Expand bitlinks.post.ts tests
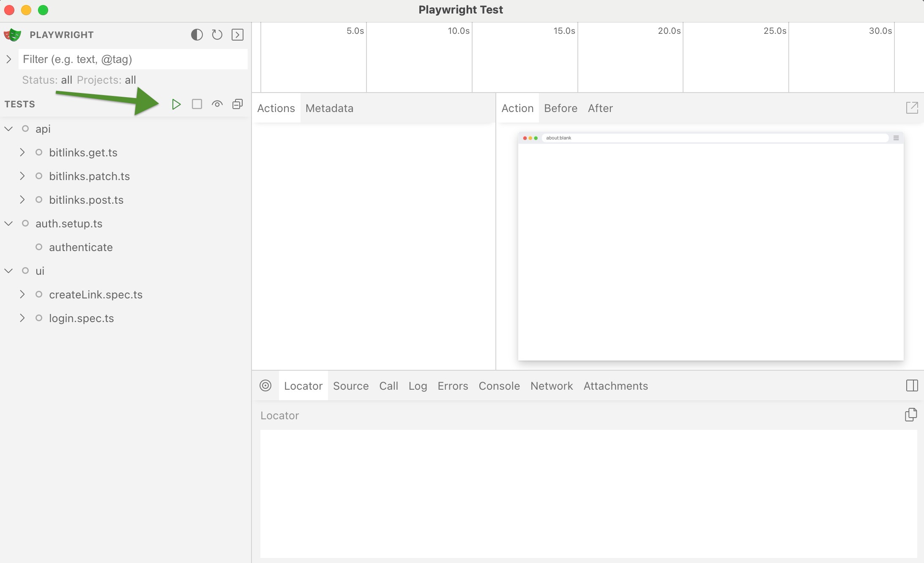924x563 pixels. click(22, 200)
